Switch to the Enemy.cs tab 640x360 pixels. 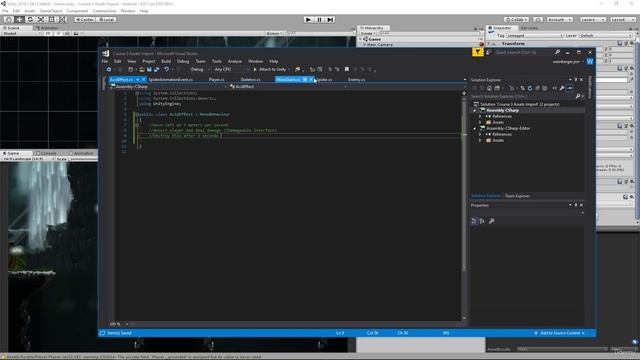coord(356,80)
